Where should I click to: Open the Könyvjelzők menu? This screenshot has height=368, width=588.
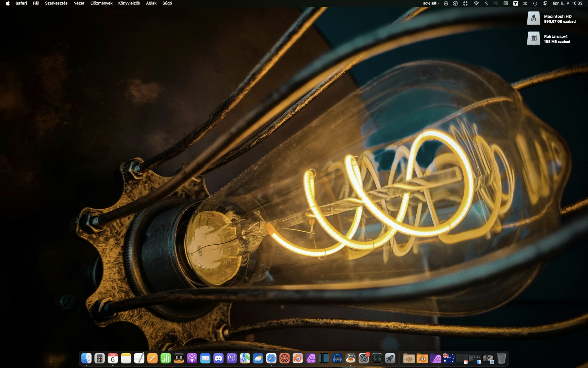pos(129,3)
